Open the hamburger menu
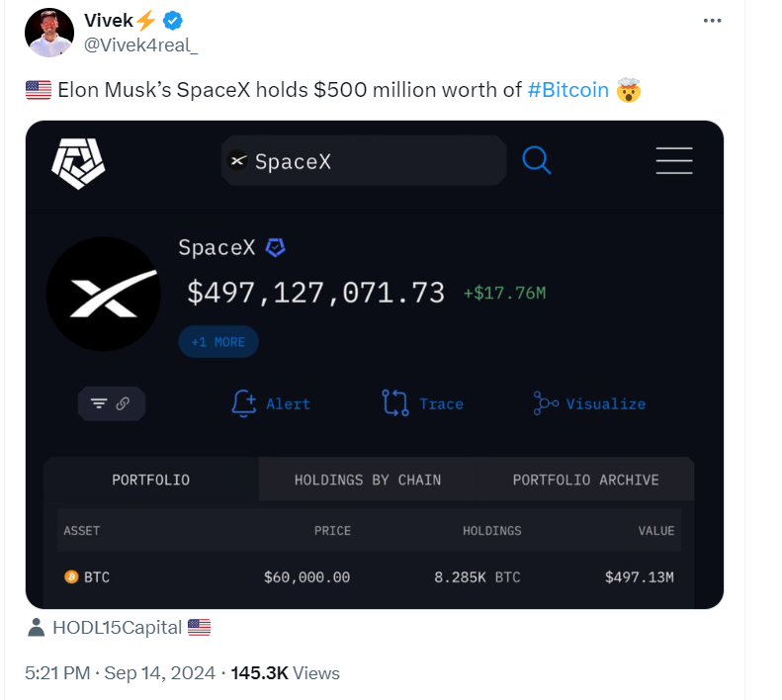 click(674, 160)
